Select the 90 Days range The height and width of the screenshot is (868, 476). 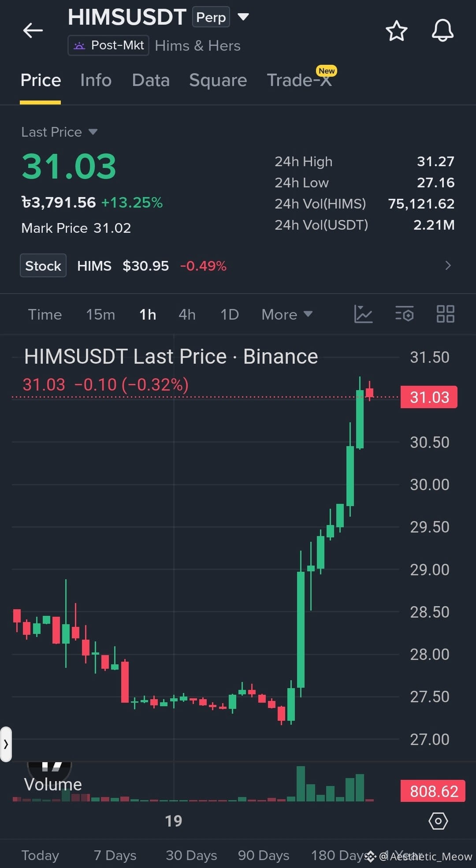(x=264, y=855)
